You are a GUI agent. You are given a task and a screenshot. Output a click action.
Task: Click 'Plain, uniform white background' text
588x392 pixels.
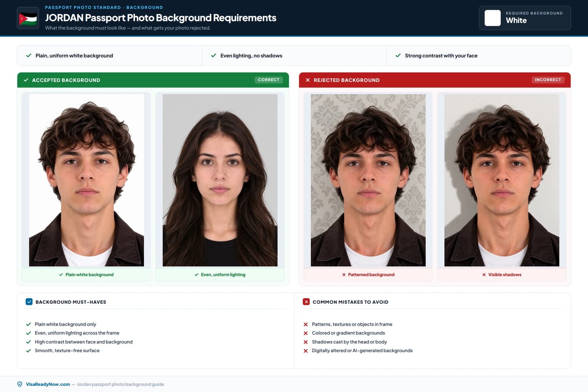pos(74,56)
